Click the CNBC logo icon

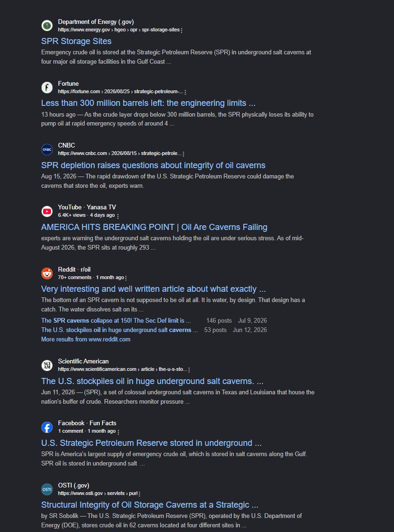[47, 149]
